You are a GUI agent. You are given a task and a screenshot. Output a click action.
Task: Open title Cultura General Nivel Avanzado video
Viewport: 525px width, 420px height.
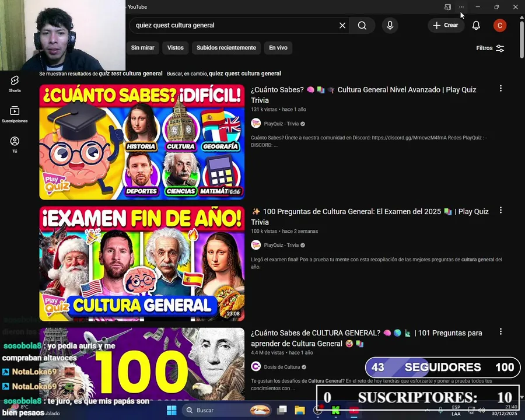[363, 94]
